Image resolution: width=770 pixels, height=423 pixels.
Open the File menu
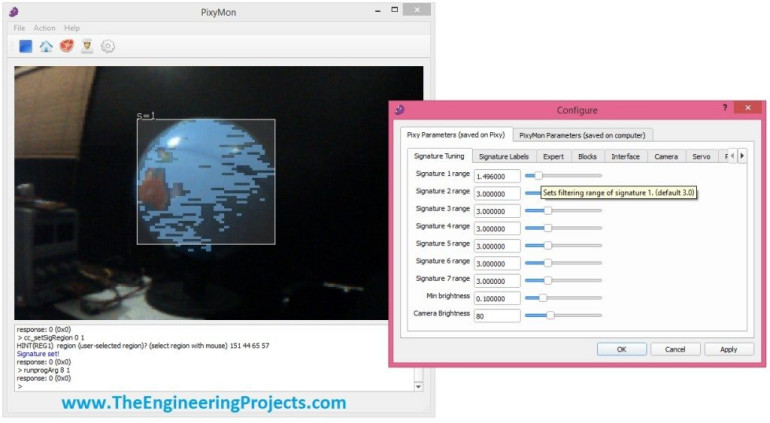point(20,28)
